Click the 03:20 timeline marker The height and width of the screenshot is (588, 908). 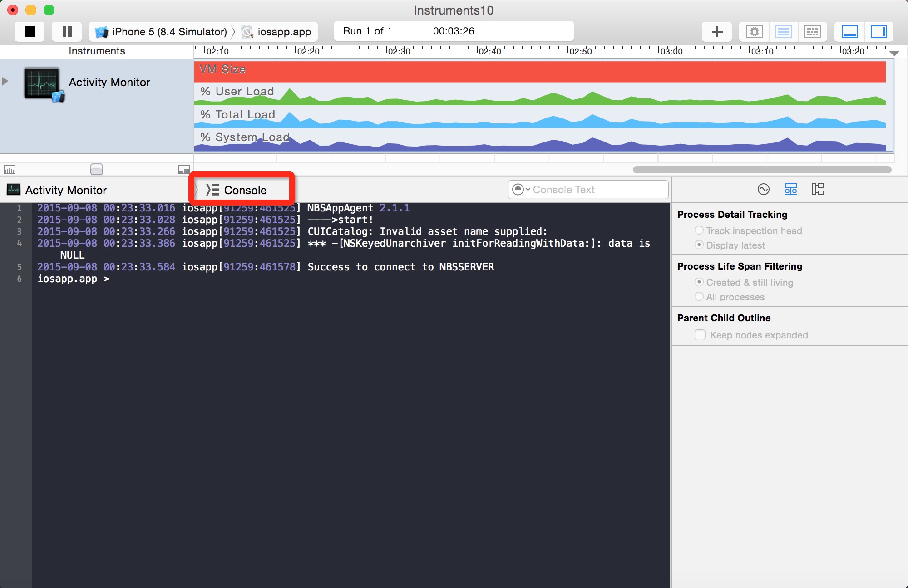pos(853,51)
